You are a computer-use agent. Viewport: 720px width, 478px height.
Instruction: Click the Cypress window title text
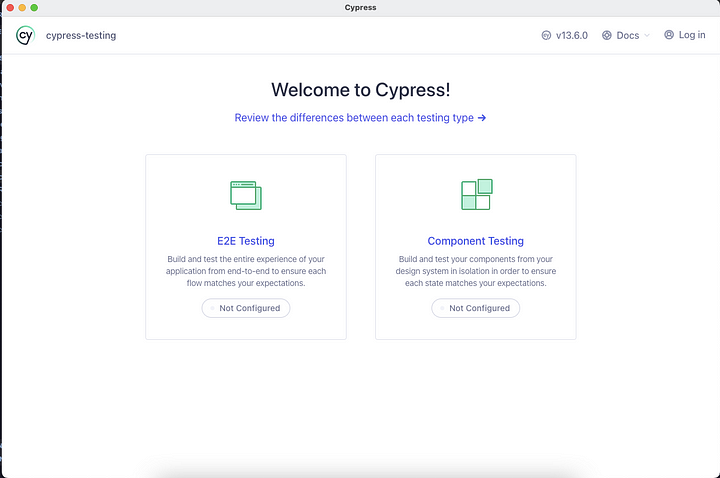point(360,7)
